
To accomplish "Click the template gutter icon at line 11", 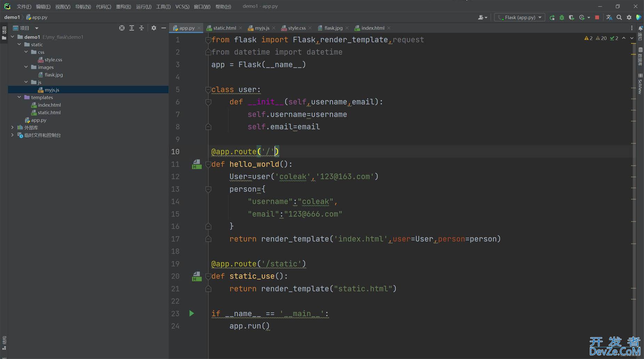I will click(197, 164).
